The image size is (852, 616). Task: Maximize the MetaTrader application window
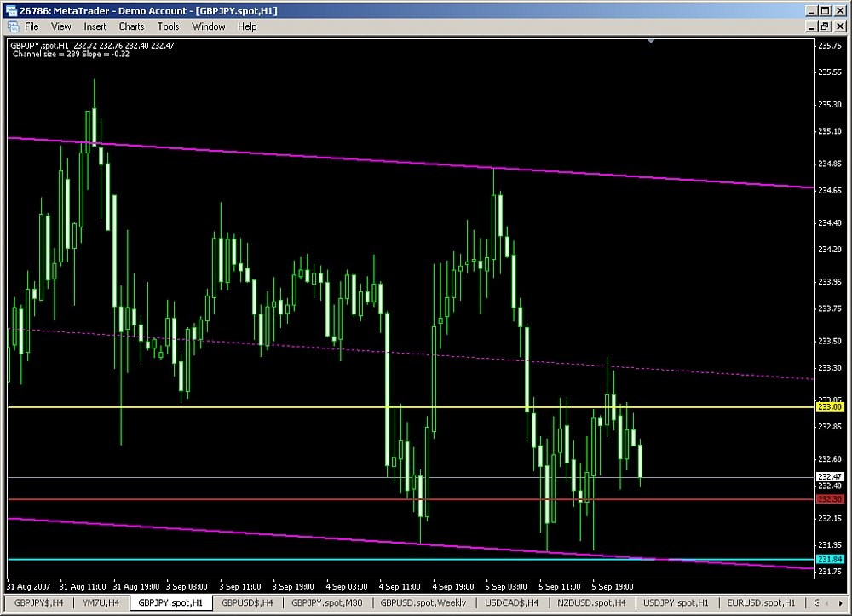823,10
